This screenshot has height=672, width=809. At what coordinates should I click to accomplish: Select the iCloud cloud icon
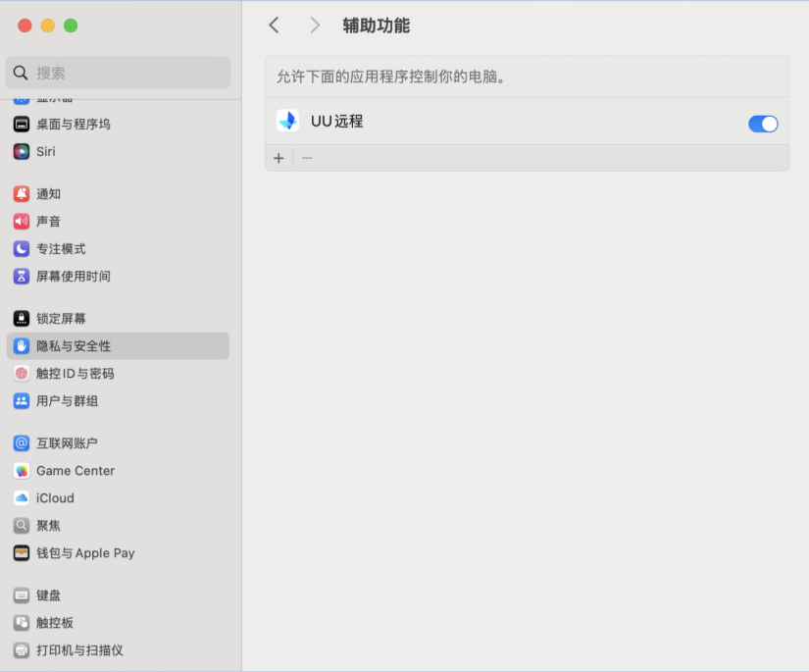pos(22,498)
